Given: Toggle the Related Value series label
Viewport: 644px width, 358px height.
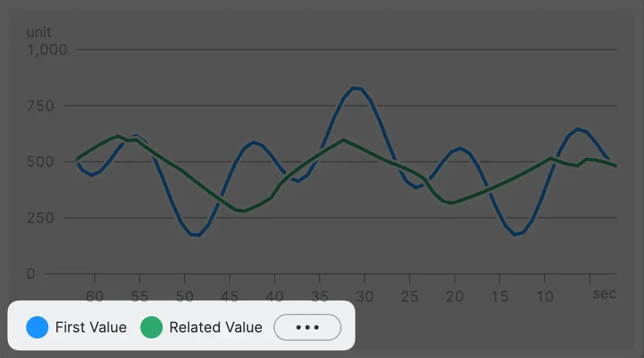Looking at the screenshot, I should coord(216,327).
